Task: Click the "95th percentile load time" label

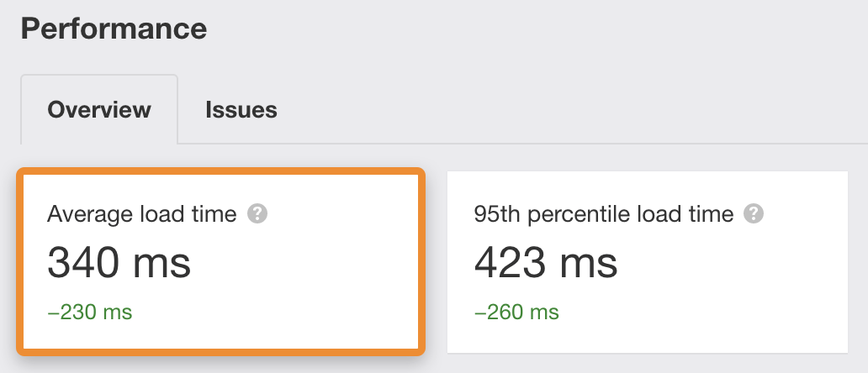Action: [x=604, y=214]
